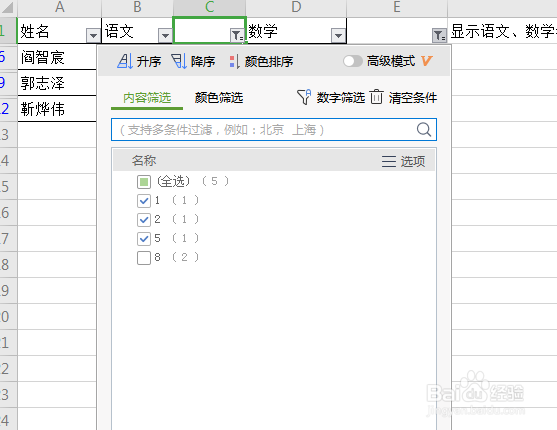Select column E header
Screen dimensions: 557x430
coord(397,7)
